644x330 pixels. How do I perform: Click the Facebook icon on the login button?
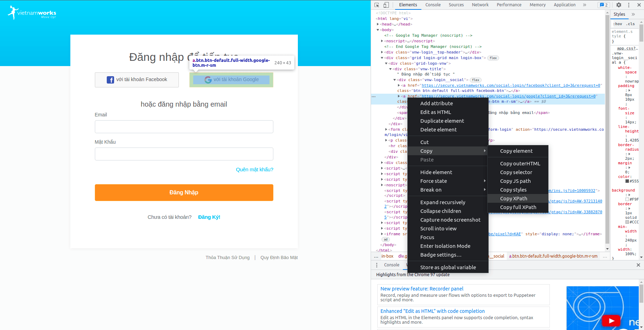pyautogui.click(x=110, y=79)
